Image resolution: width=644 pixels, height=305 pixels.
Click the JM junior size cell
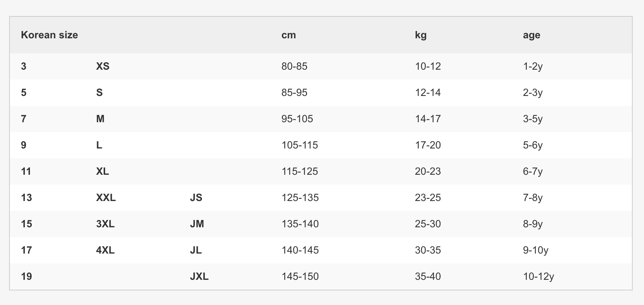[x=197, y=224]
